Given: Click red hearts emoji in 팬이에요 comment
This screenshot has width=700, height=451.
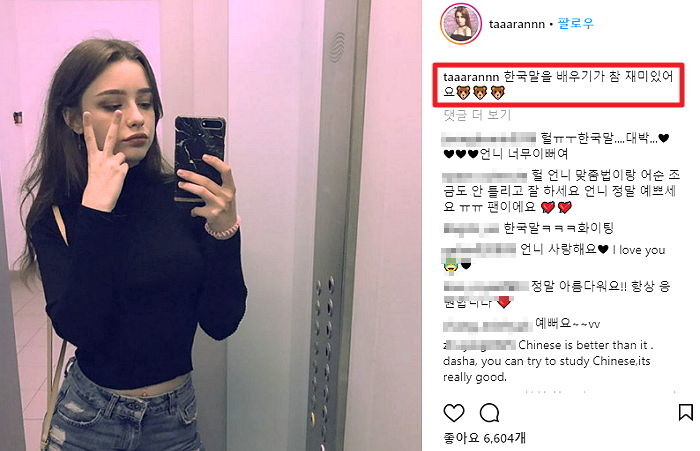Looking at the screenshot, I should click(x=556, y=207).
